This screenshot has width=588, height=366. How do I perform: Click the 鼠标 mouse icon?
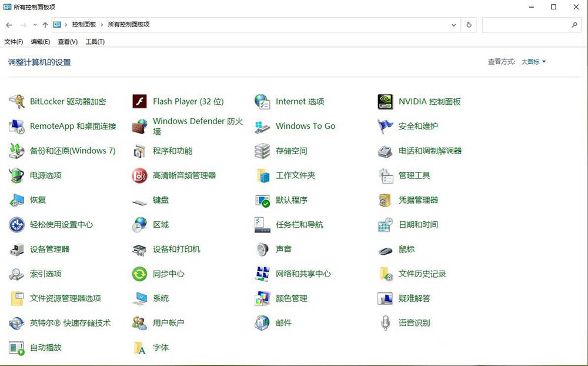386,251
